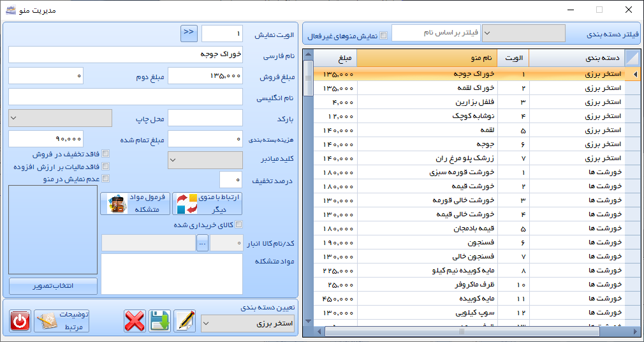The height and width of the screenshot is (342, 644).
Task: Tick no discount in sale (فاقد تخفیف در فروش) checkbox
Action: [106, 154]
